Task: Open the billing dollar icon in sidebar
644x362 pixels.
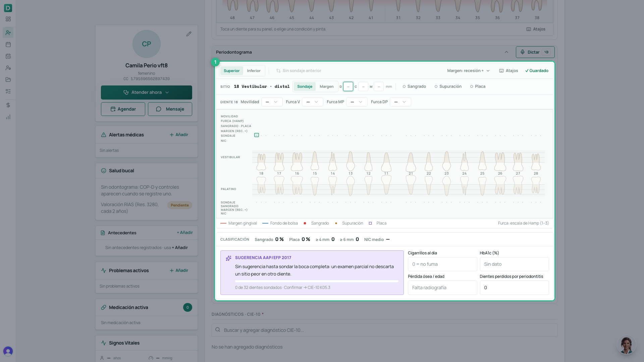Action: click(x=8, y=105)
